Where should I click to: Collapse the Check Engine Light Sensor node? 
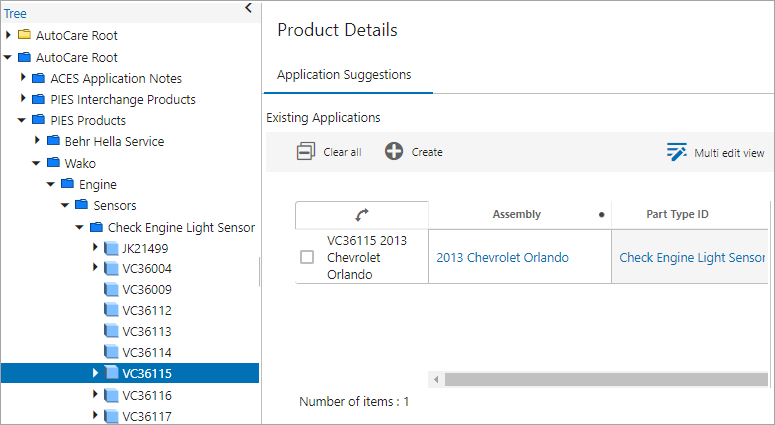click(x=80, y=226)
